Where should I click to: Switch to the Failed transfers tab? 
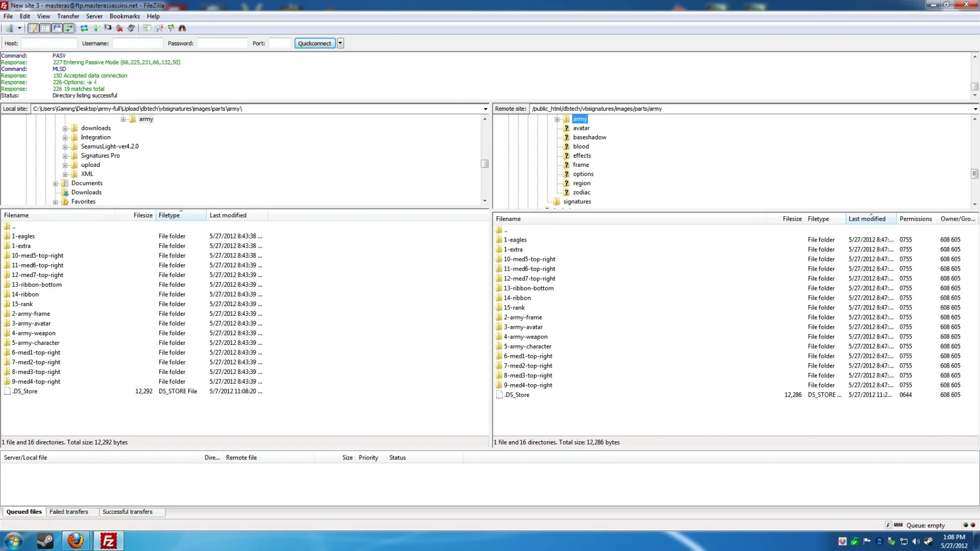coord(69,512)
